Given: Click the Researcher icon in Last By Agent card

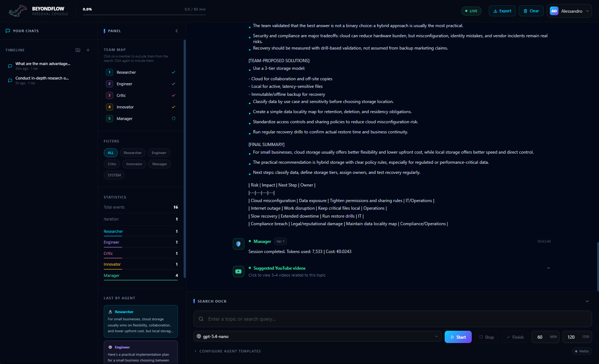Looking at the screenshot, I should point(110,312).
